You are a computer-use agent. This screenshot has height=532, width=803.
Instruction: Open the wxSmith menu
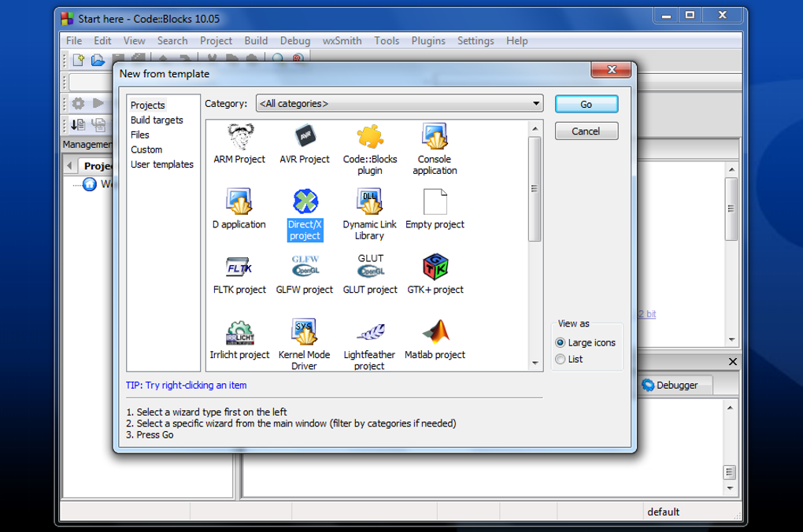click(342, 40)
